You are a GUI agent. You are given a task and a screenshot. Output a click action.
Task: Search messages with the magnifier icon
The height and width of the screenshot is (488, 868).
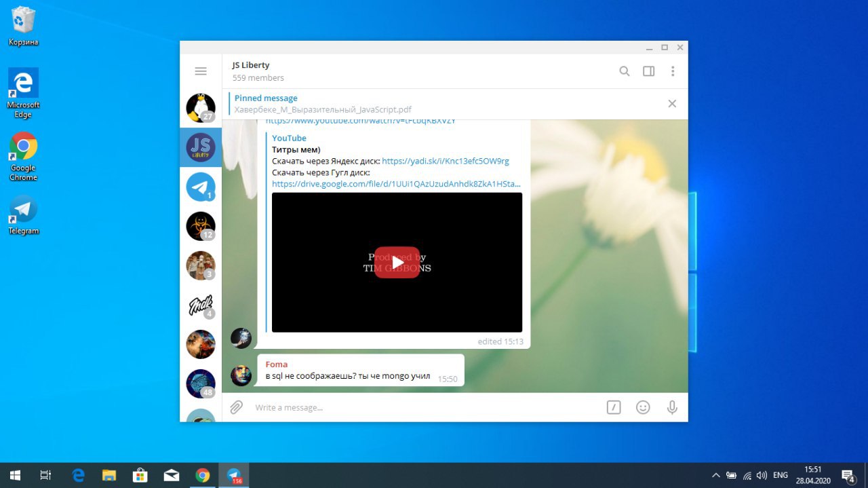[x=625, y=71]
